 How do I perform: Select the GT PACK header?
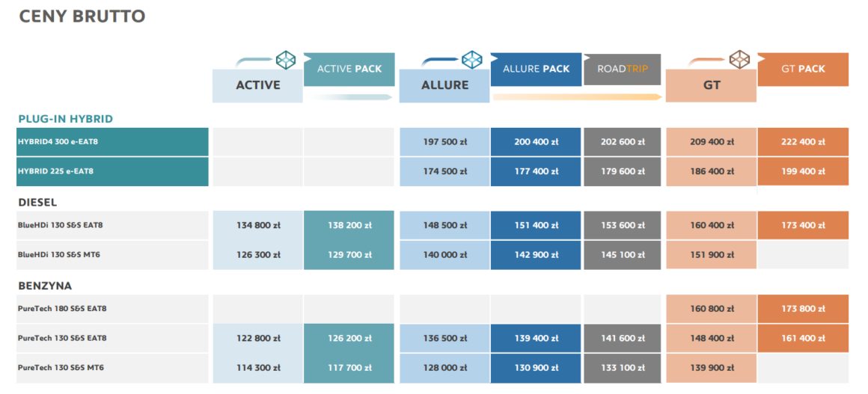pos(803,69)
